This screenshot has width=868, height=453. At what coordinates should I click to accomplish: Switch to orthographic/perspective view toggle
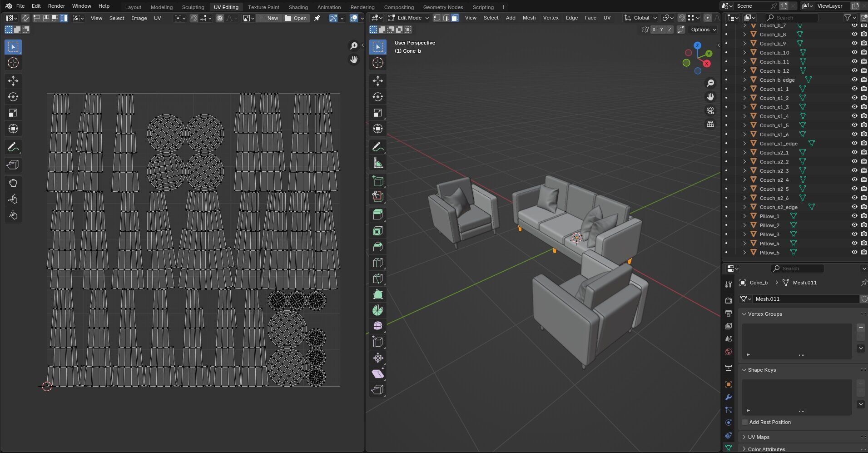coord(710,124)
